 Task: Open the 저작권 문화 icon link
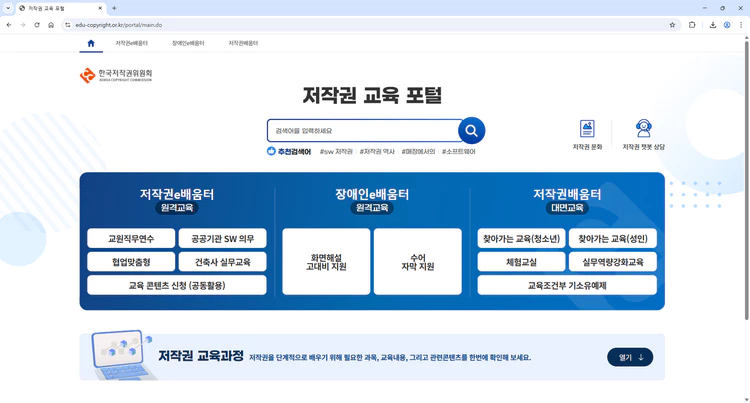point(587,134)
